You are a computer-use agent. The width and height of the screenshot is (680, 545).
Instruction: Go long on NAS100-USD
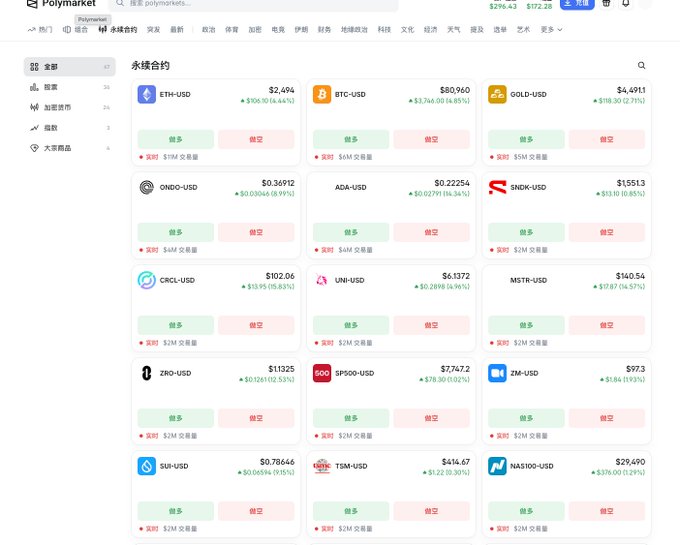click(526, 511)
